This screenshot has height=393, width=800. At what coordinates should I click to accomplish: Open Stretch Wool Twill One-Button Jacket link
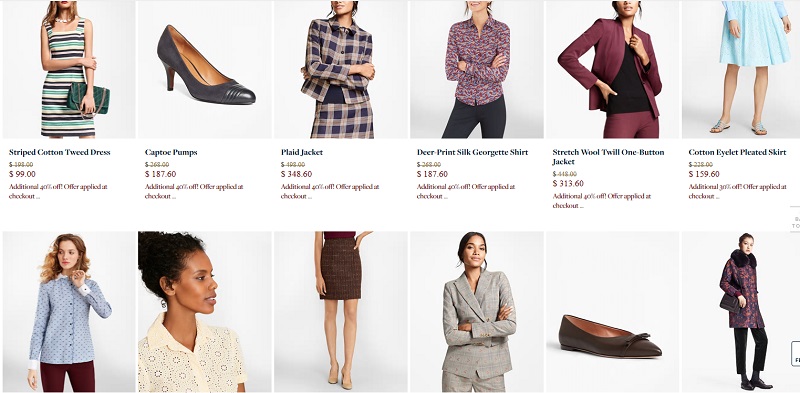(x=608, y=157)
